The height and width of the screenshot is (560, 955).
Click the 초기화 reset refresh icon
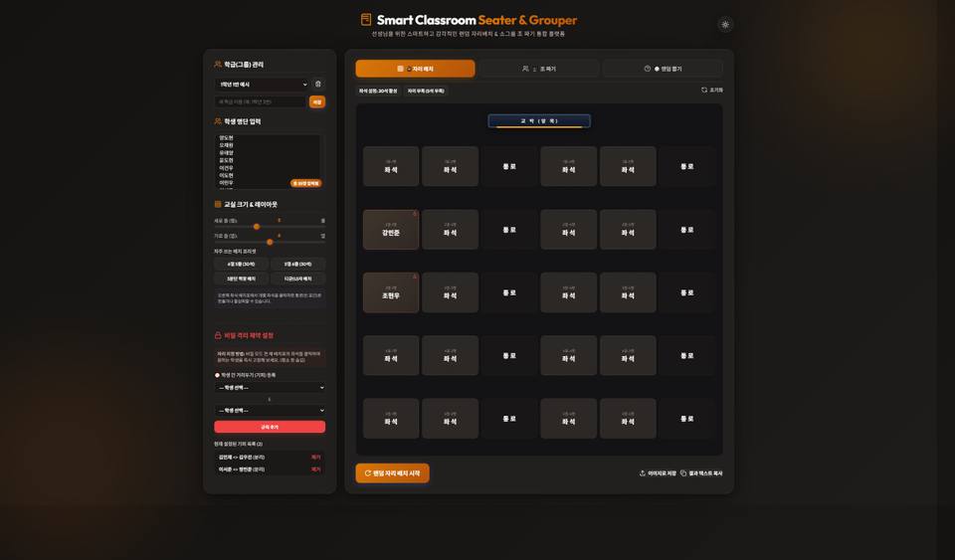point(704,91)
